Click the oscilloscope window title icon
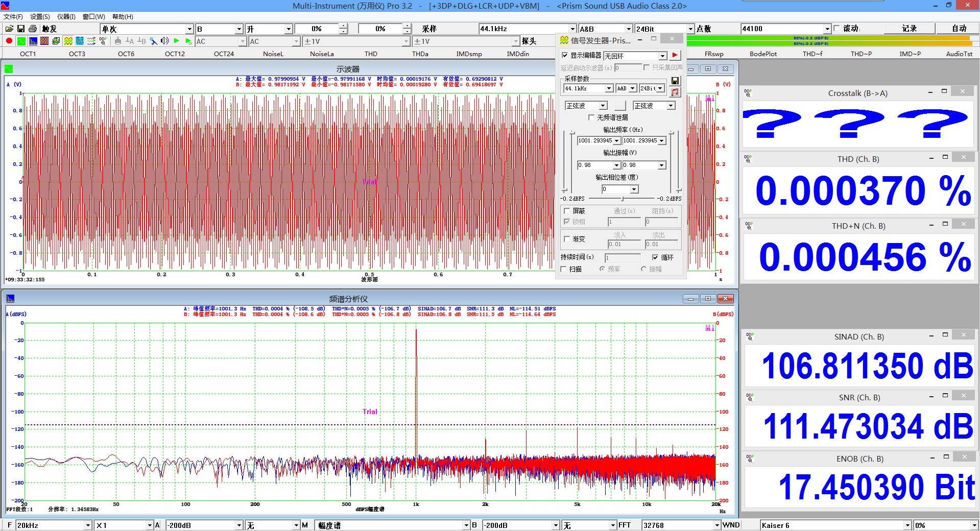The image size is (980, 531). click(x=9, y=69)
